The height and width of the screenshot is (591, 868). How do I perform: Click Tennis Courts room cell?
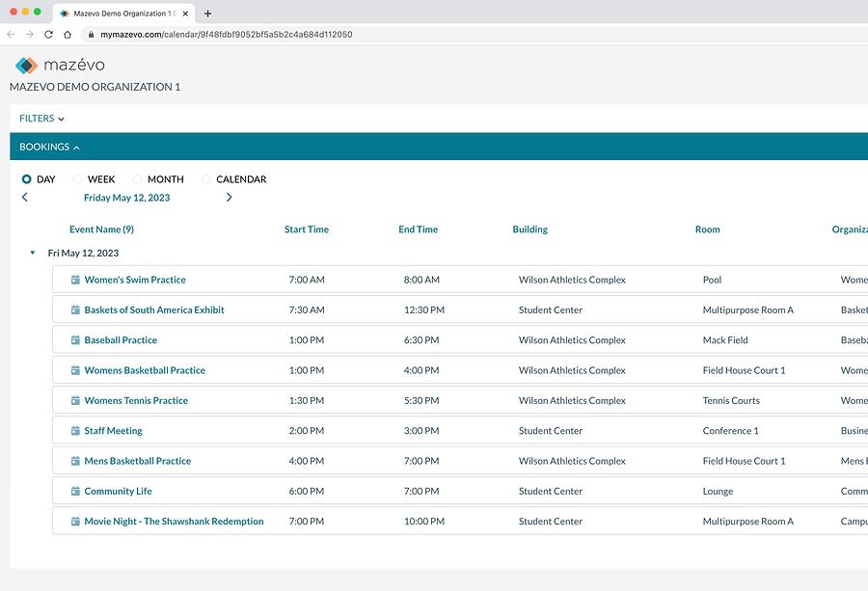click(731, 400)
